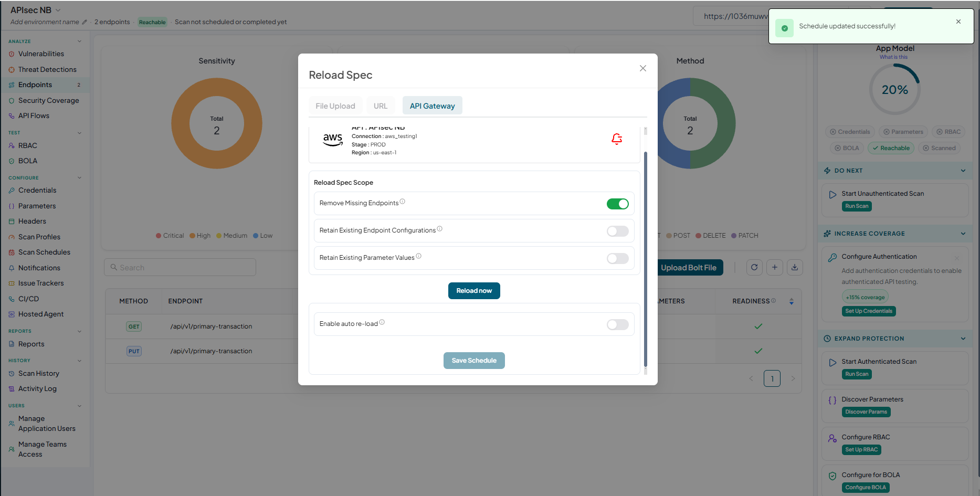Collapse the Reports sidebar section
980x496 pixels.
79,331
